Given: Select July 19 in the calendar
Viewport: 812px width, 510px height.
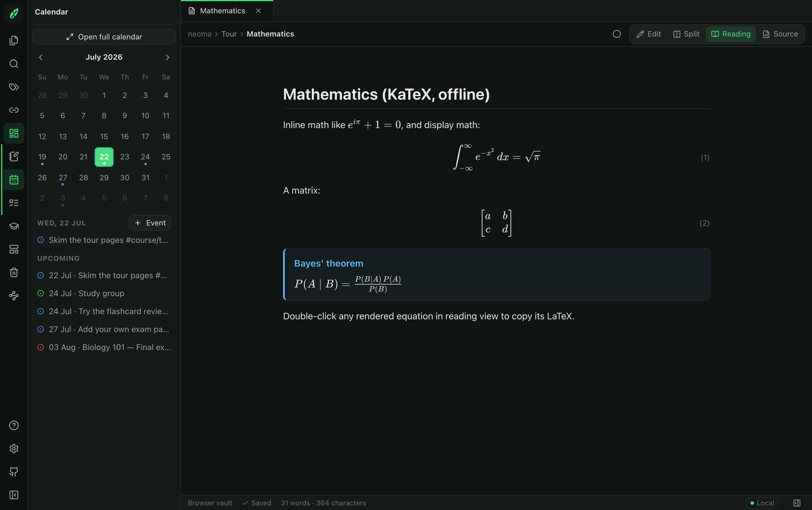Looking at the screenshot, I should click(x=42, y=157).
